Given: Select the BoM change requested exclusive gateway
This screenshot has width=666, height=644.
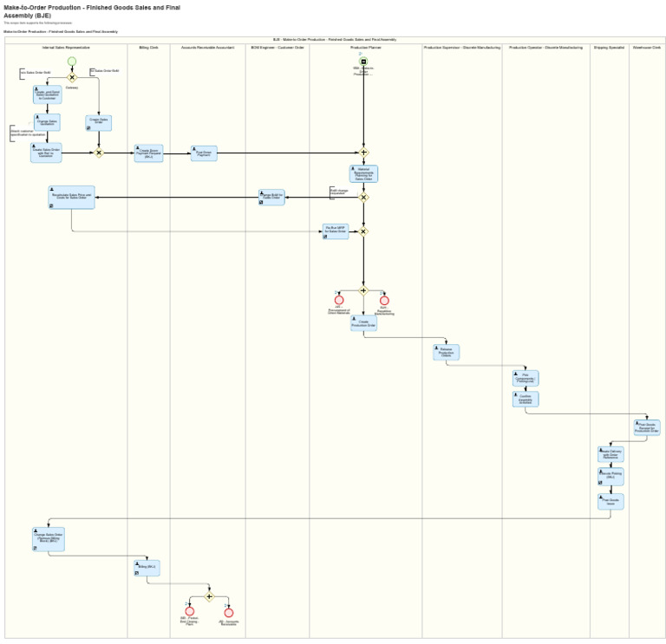Looking at the screenshot, I should [x=363, y=198].
